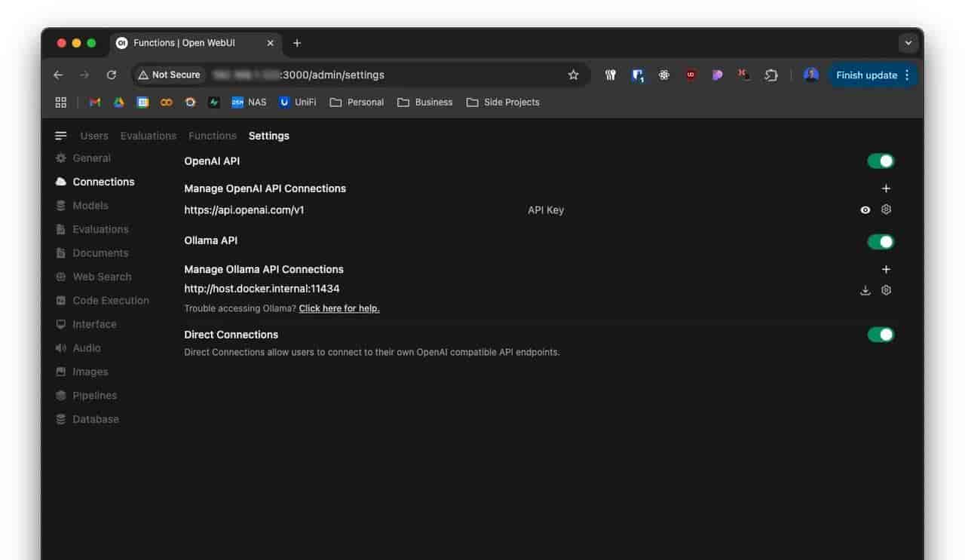Configure the Ollama connection gear icon

[x=887, y=290]
